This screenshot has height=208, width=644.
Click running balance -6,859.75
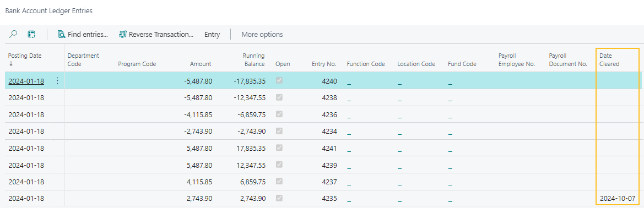point(251,115)
